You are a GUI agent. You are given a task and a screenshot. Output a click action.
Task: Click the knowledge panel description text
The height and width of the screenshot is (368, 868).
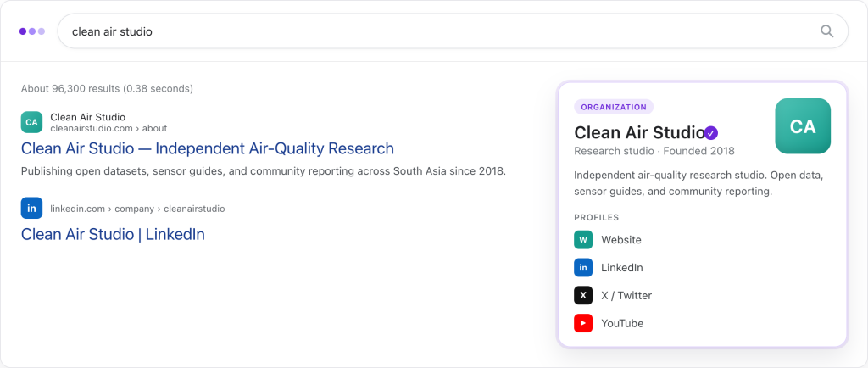click(x=699, y=184)
